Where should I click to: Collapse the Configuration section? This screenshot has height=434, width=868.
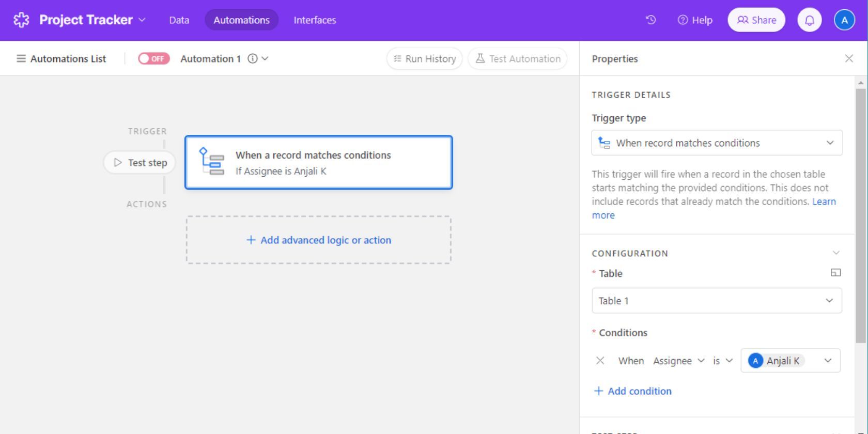(835, 253)
